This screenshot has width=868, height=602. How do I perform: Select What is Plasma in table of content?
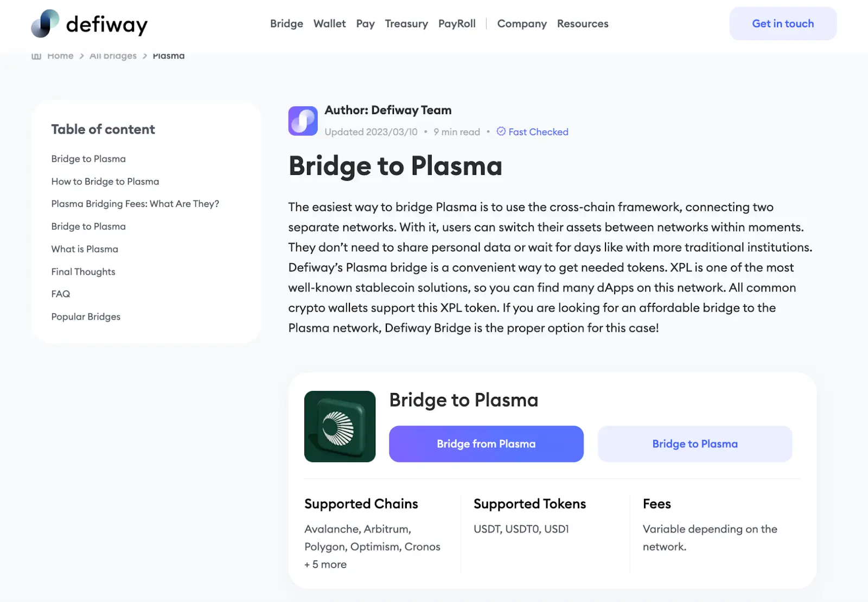pyautogui.click(x=85, y=249)
